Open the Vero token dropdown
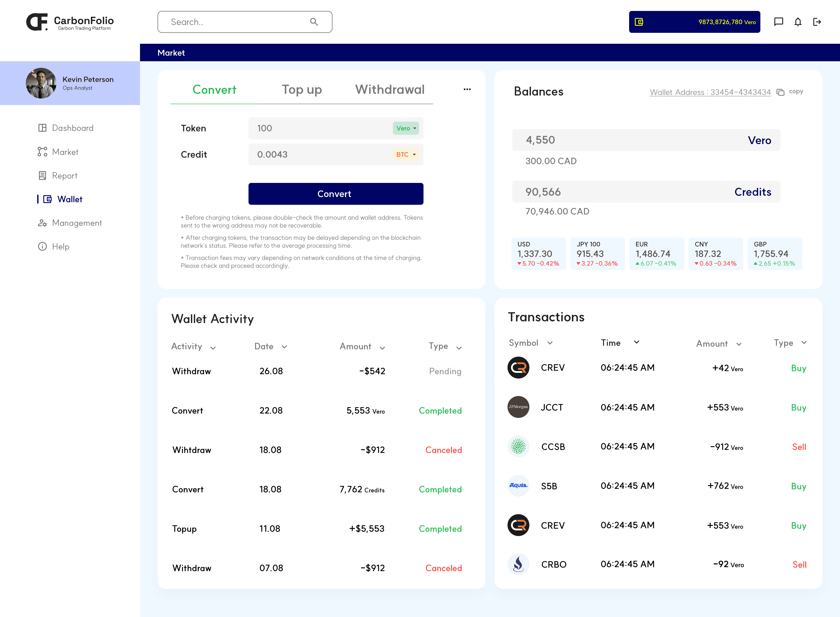The height and width of the screenshot is (617, 840). click(x=406, y=128)
